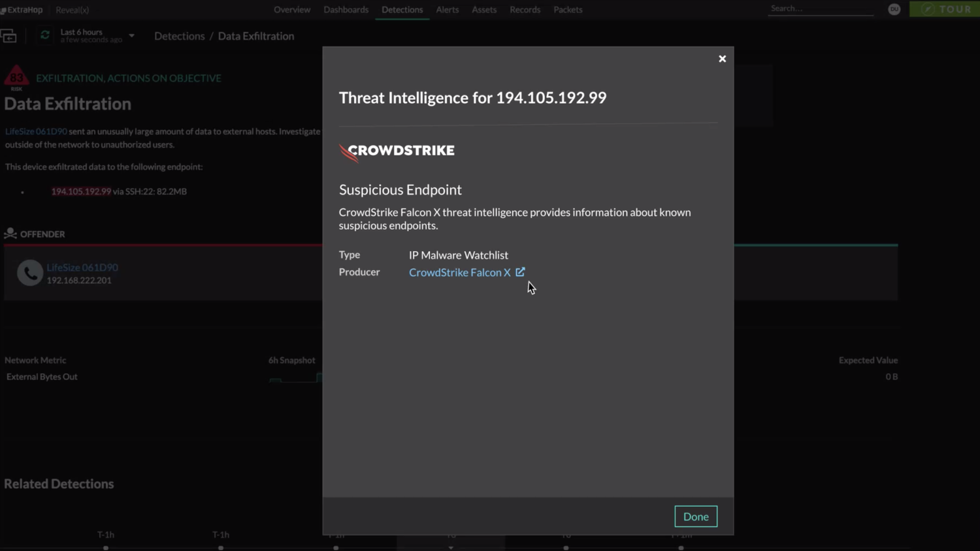Image resolution: width=980 pixels, height=551 pixels.
Task: Open the CrowdStrike Falcon X producer link
Action: point(459,272)
